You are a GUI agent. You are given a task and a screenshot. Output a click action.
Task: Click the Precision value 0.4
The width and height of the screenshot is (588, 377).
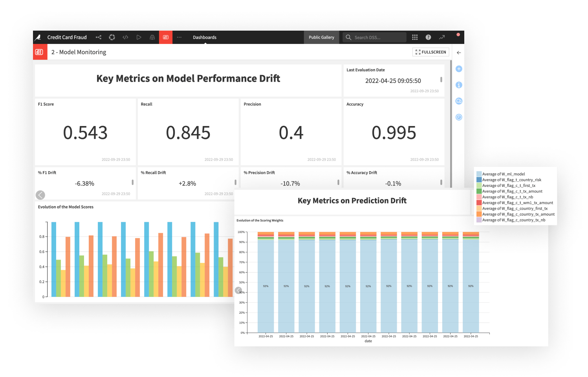pos(291,133)
